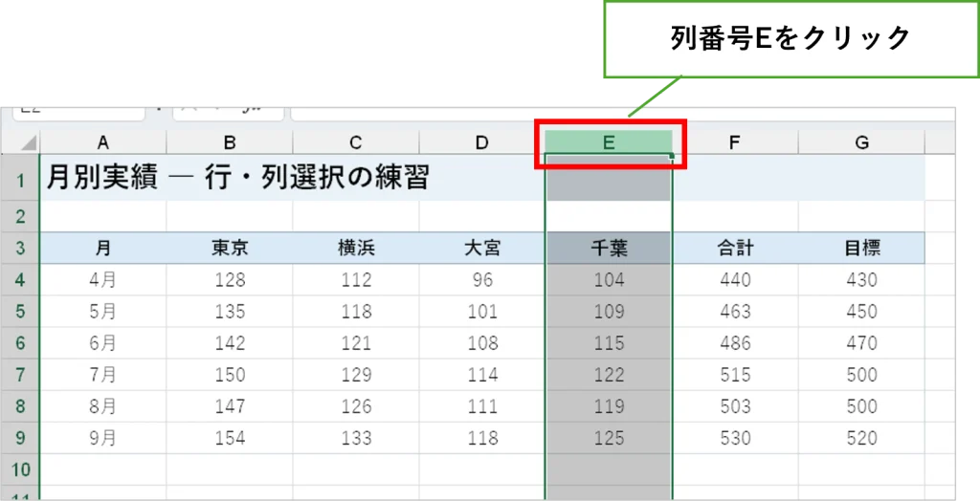Click the 千葉 value 115
The image size is (980, 501).
(609, 343)
